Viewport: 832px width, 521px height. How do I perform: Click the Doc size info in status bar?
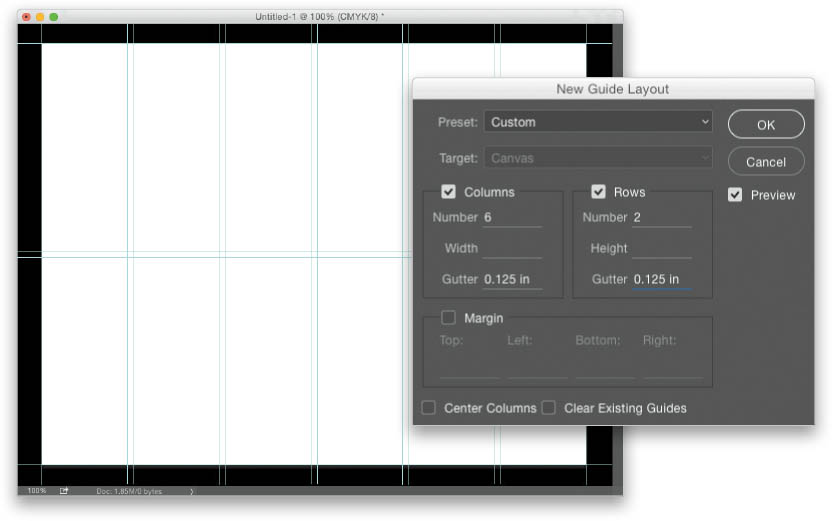(x=129, y=491)
